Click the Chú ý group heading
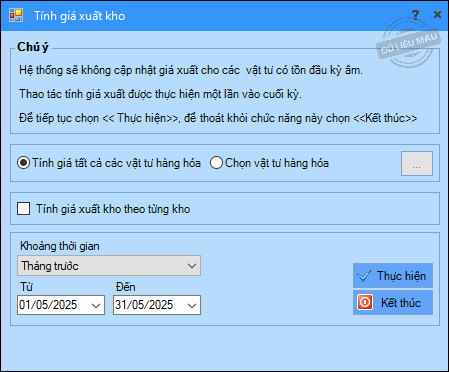 click(33, 47)
